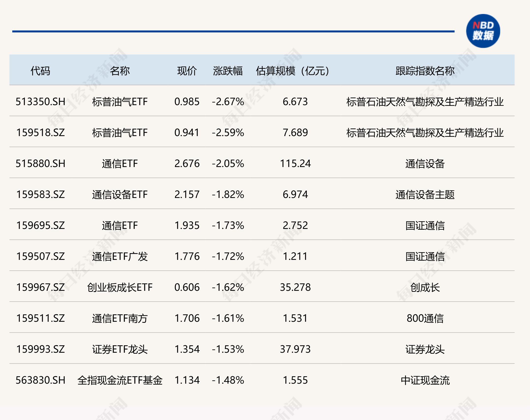Select fund code 159518.SZ
The width and height of the screenshot is (530, 420).
[x=40, y=133]
